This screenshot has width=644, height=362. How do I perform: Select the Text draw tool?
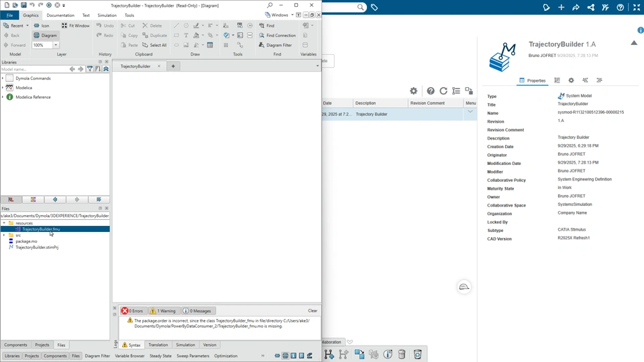click(x=186, y=36)
